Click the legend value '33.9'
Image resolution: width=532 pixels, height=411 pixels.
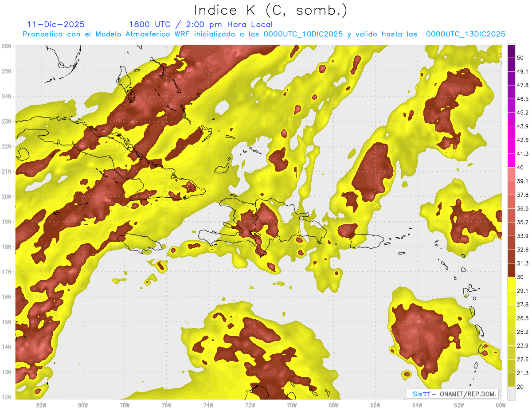(523, 236)
